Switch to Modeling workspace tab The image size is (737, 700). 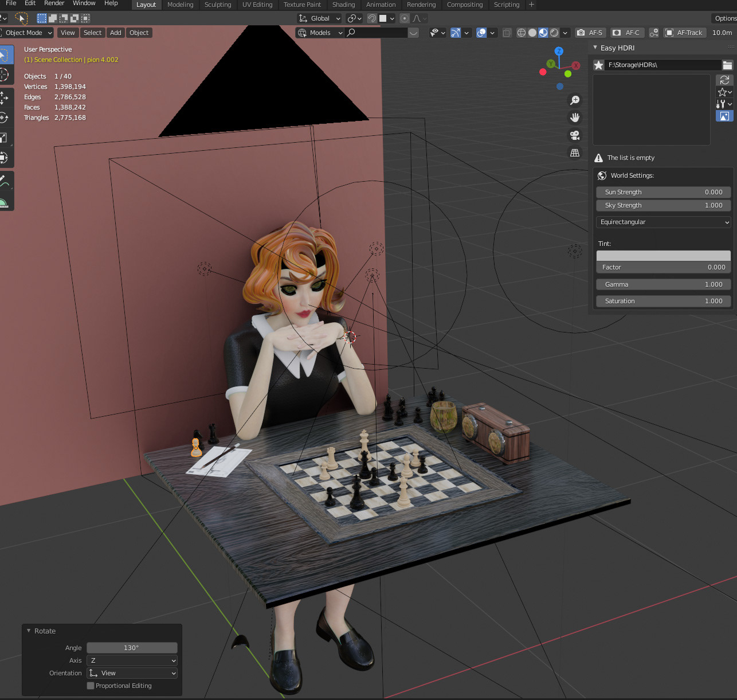180,5
